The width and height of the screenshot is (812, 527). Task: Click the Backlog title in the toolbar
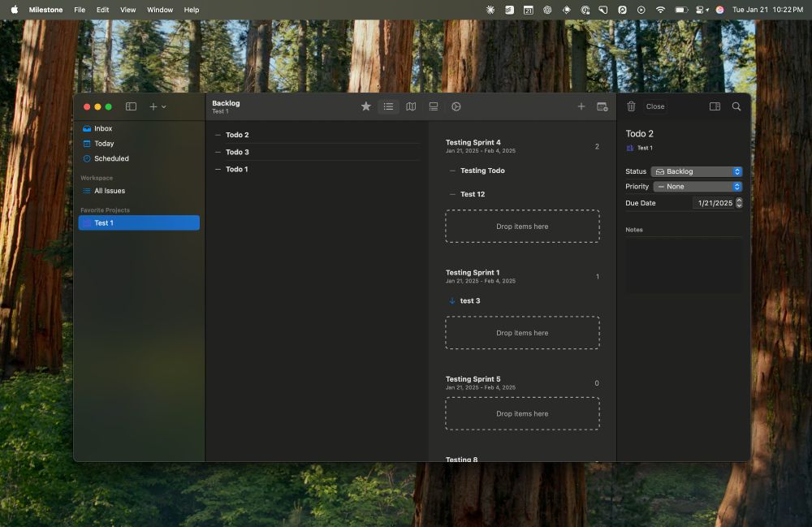tap(226, 103)
